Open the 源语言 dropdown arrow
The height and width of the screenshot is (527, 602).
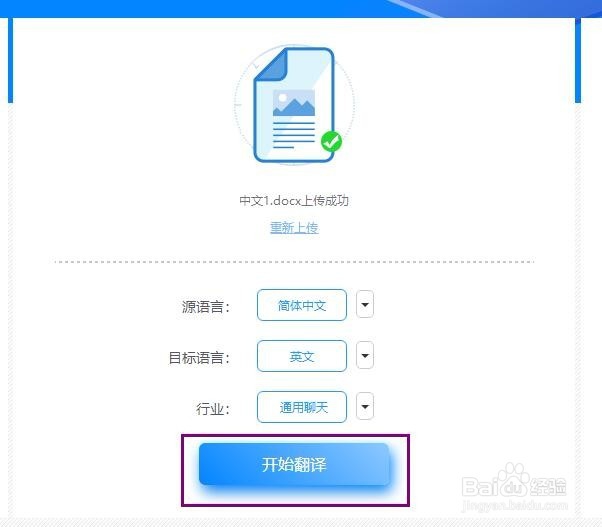[365, 304]
